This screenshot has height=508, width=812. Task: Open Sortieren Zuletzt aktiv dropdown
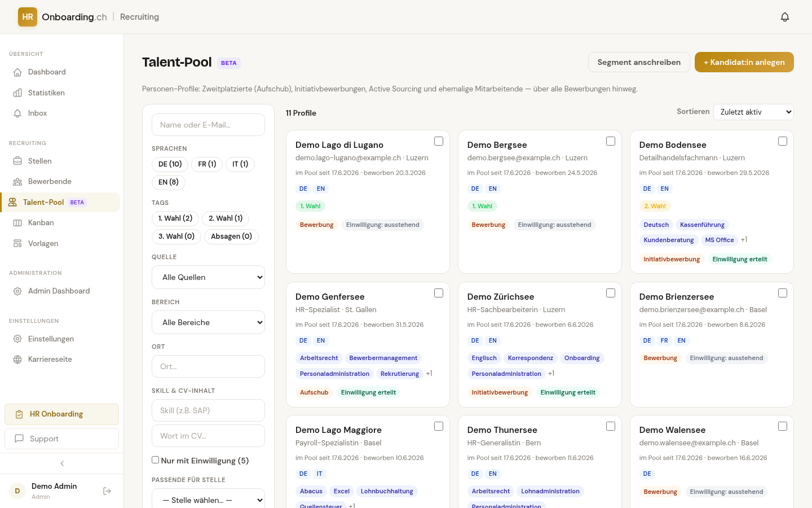(753, 112)
